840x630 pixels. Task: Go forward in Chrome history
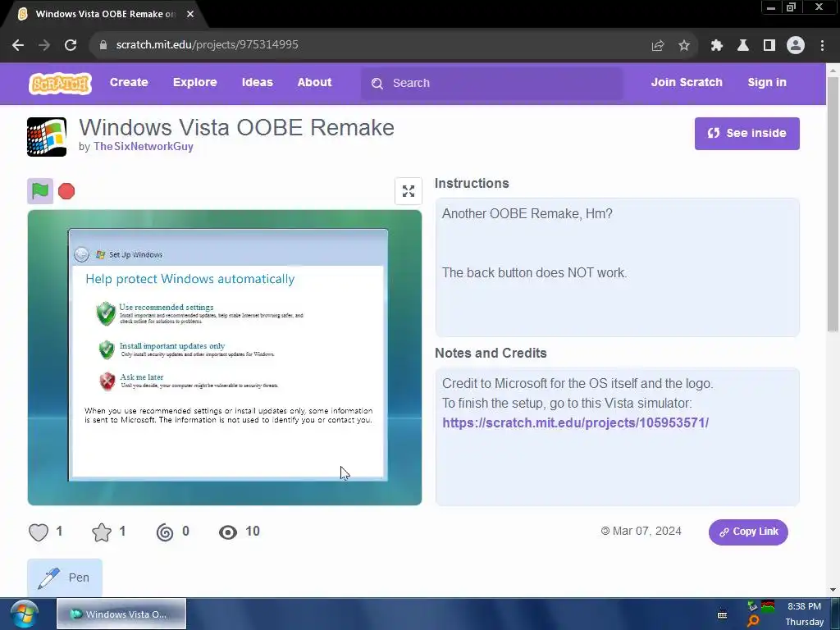click(44, 45)
